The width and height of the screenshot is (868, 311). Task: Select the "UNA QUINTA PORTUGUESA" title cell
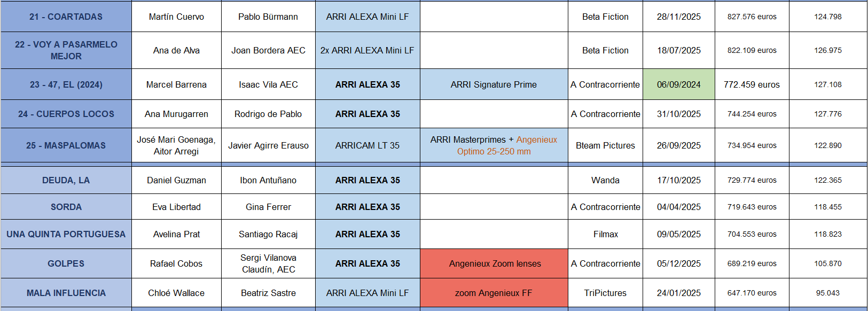(66, 234)
